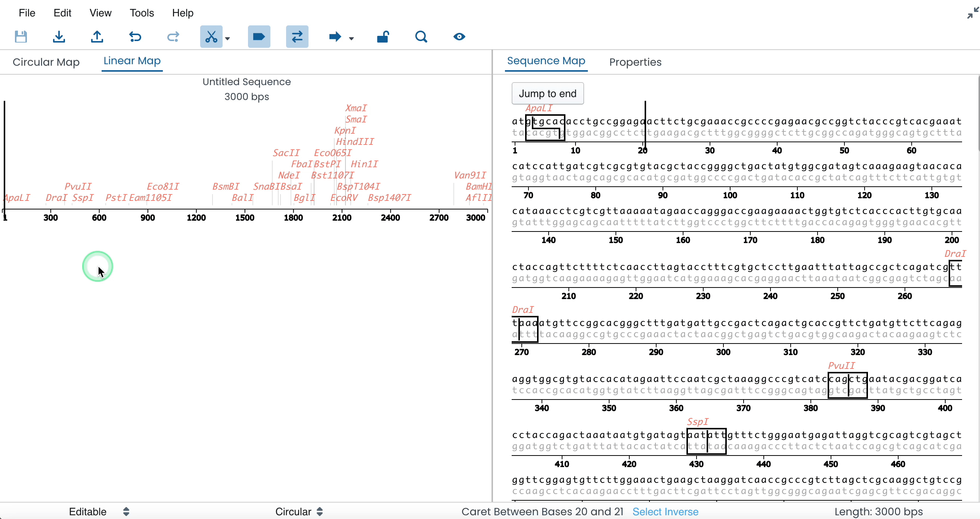The width and height of the screenshot is (980, 519).
Task: Select the Cut tool
Action: tap(211, 37)
